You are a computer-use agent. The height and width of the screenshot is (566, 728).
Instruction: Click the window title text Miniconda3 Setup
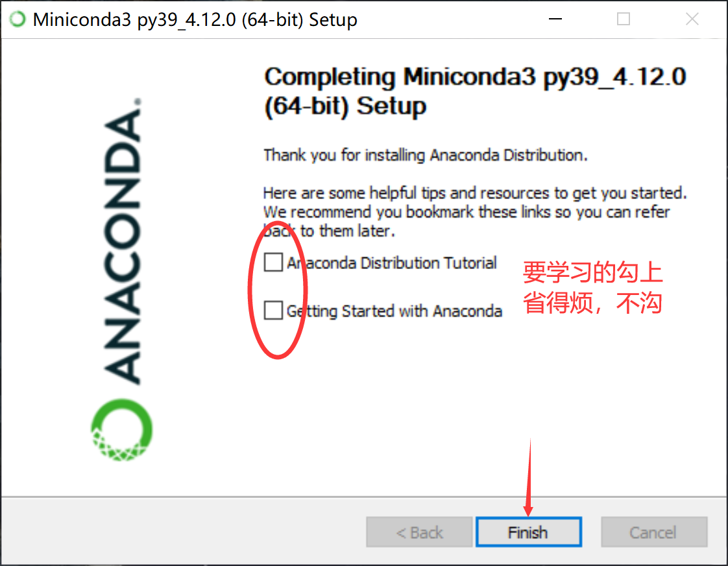(x=195, y=20)
